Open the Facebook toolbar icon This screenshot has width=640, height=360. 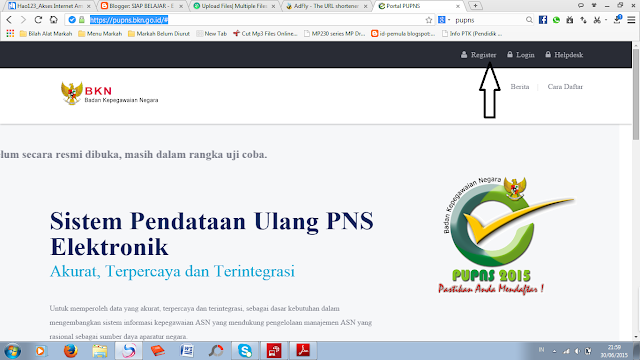[x=543, y=20]
